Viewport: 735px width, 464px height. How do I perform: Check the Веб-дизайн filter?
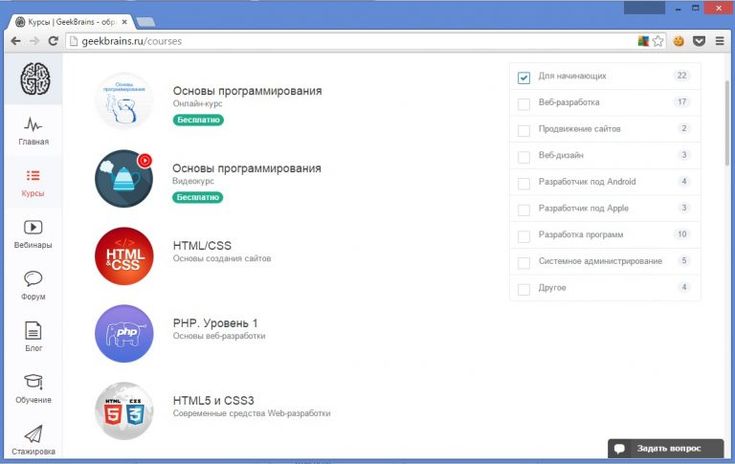tap(524, 157)
